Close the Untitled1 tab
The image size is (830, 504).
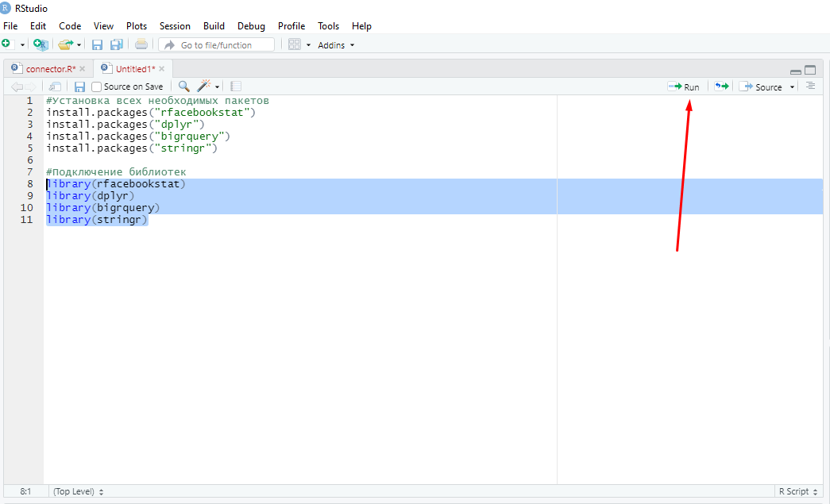pos(161,69)
